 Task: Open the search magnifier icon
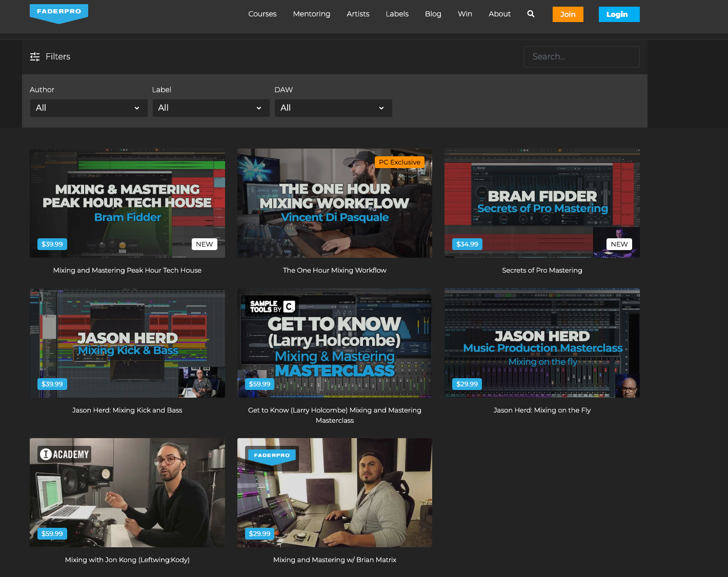point(531,14)
